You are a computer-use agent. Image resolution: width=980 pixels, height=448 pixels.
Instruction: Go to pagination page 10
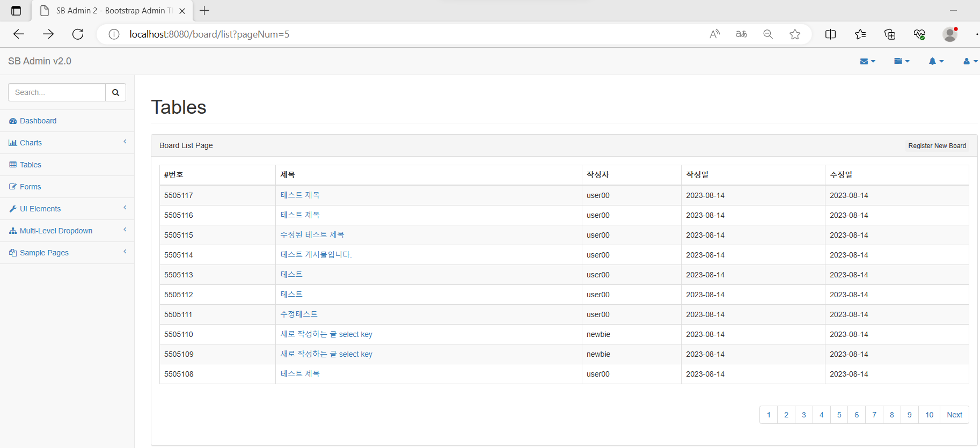(930, 415)
